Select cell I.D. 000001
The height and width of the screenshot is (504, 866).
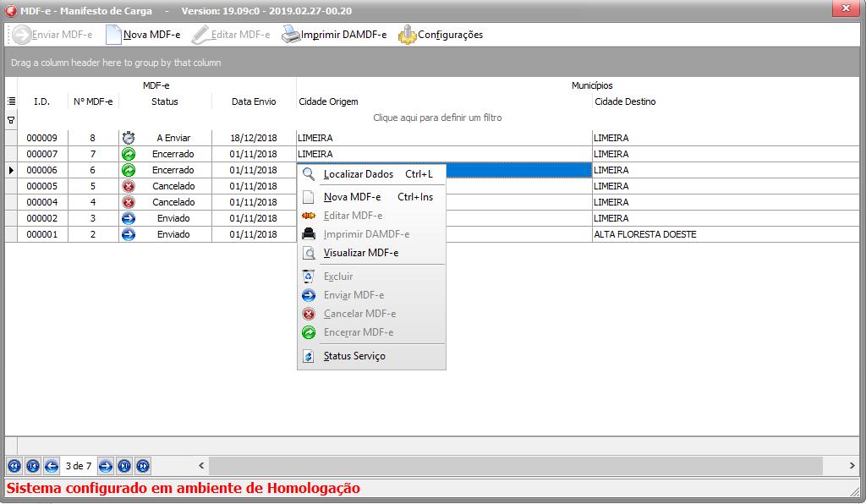(x=42, y=234)
